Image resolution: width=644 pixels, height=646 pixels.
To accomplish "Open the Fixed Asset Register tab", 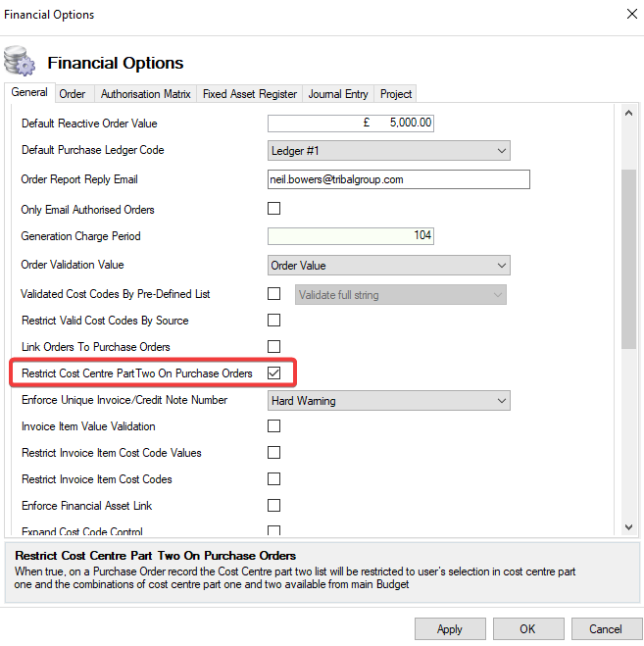I will [250, 94].
